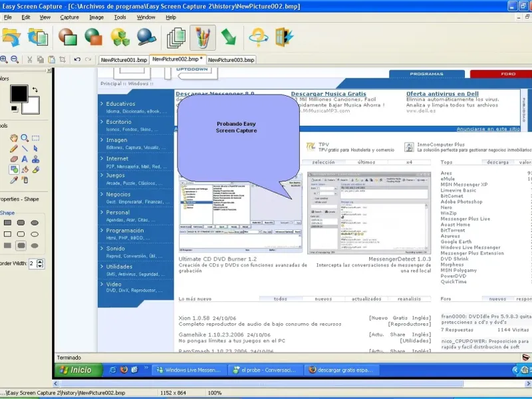This screenshot has height=399, width=532.
Task: Switch to the NewPicture001.bmp tab
Action: [x=124, y=60]
